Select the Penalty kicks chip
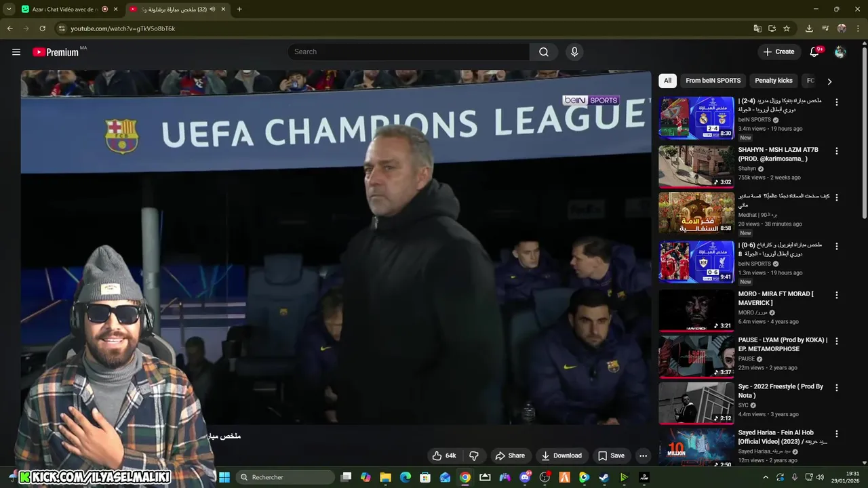The width and height of the screenshot is (868, 488). click(774, 81)
